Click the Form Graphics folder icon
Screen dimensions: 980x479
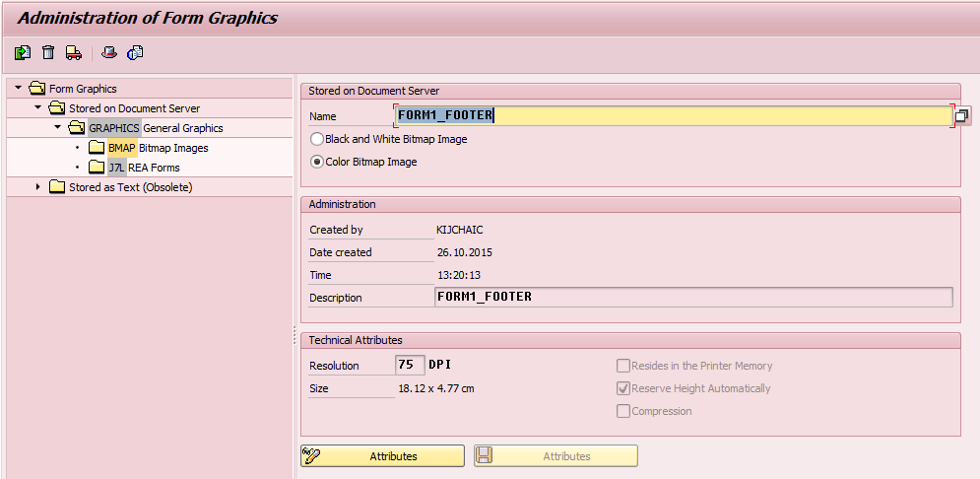[x=37, y=88]
